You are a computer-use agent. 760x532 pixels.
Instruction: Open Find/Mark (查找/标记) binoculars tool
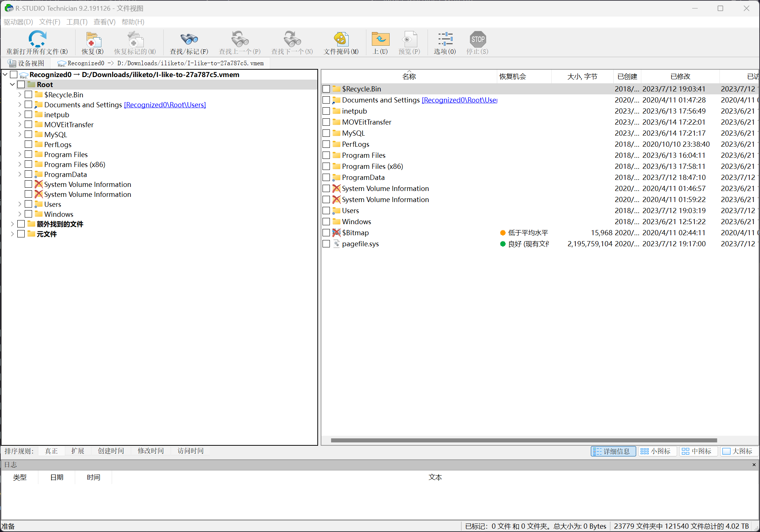pyautogui.click(x=189, y=39)
